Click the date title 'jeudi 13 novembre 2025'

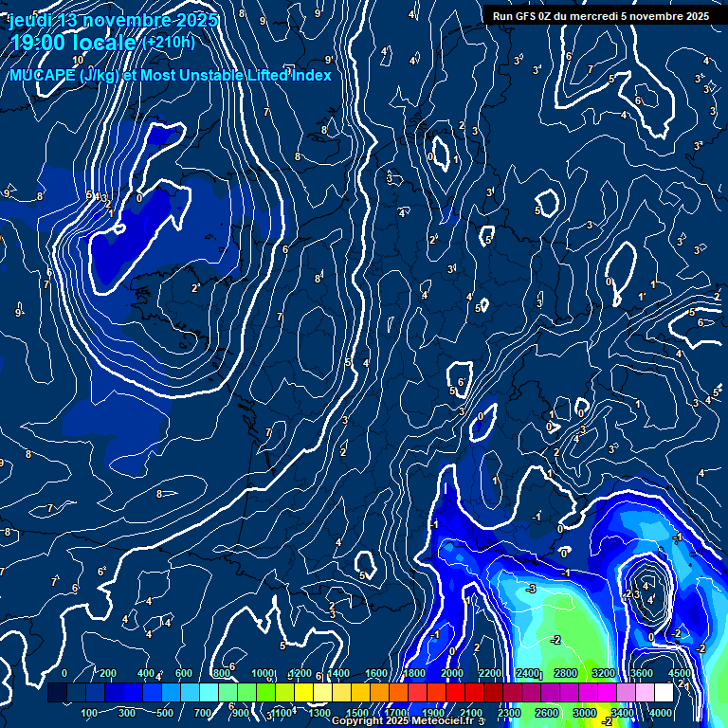click(x=114, y=20)
